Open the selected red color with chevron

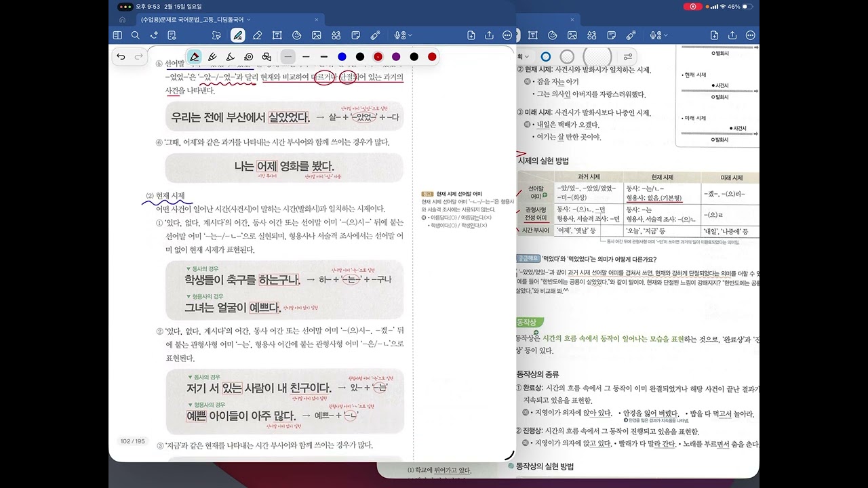pos(378,57)
